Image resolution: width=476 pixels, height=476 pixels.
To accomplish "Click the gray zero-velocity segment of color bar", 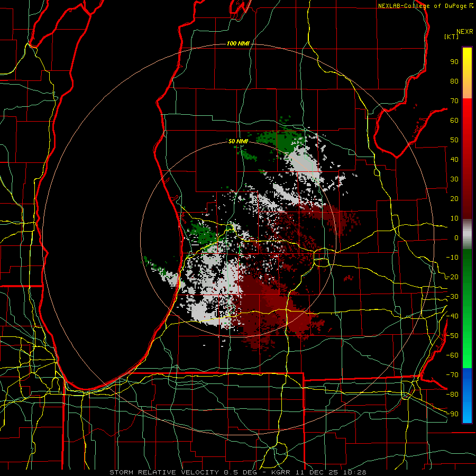I will coord(467,234).
